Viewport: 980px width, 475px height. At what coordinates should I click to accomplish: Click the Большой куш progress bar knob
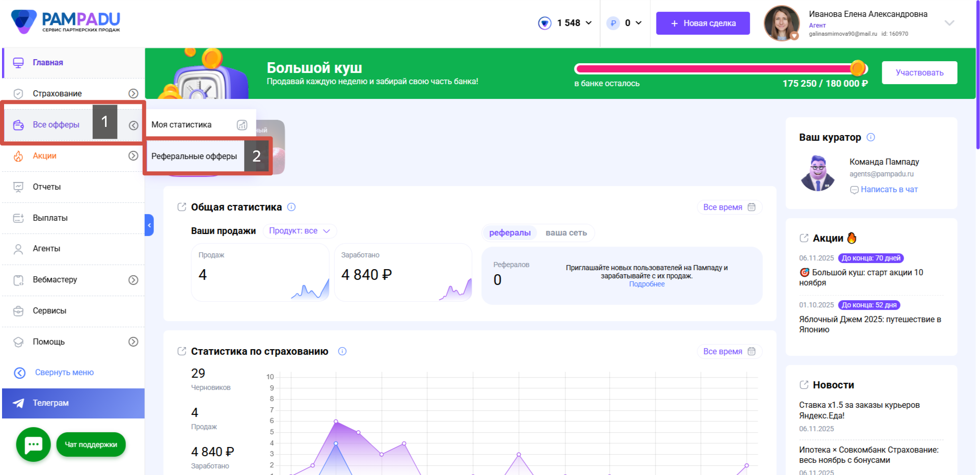(x=858, y=68)
